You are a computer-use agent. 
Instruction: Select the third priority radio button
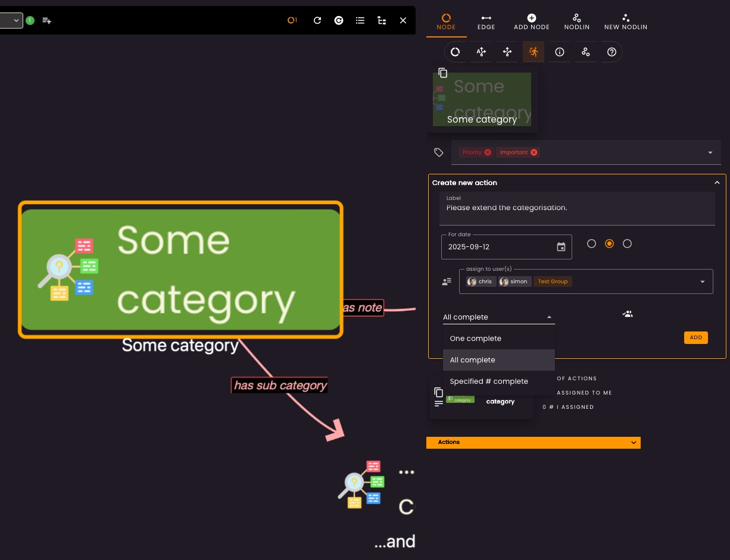click(627, 243)
